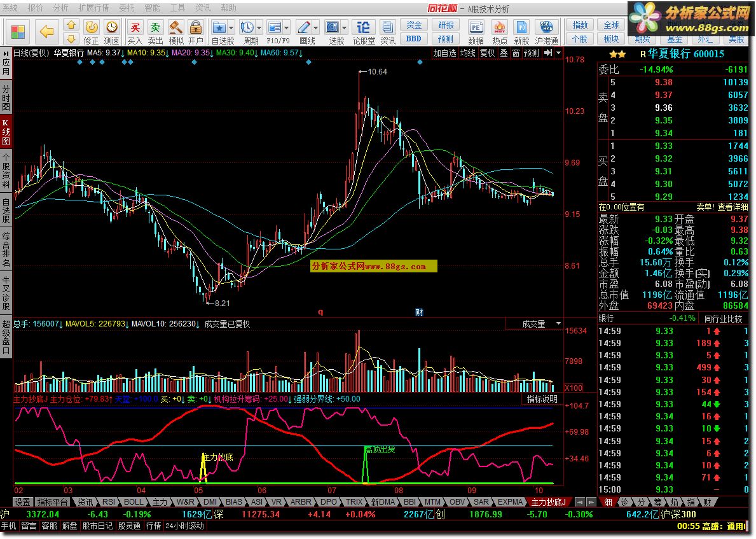
Task: Click the yellow up arrow icon
Action: (x=71, y=25)
